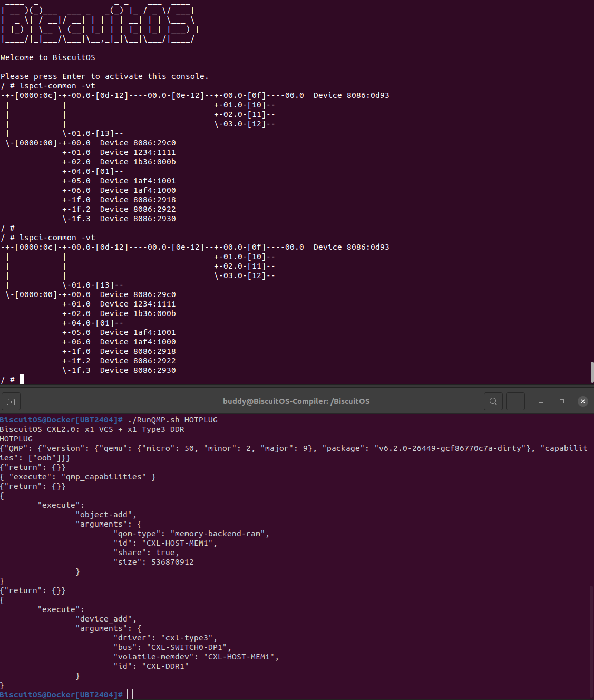The height and width of the screenshot is (700, 594).
Task: Open a new terminal tab
Action: (11, 401)
